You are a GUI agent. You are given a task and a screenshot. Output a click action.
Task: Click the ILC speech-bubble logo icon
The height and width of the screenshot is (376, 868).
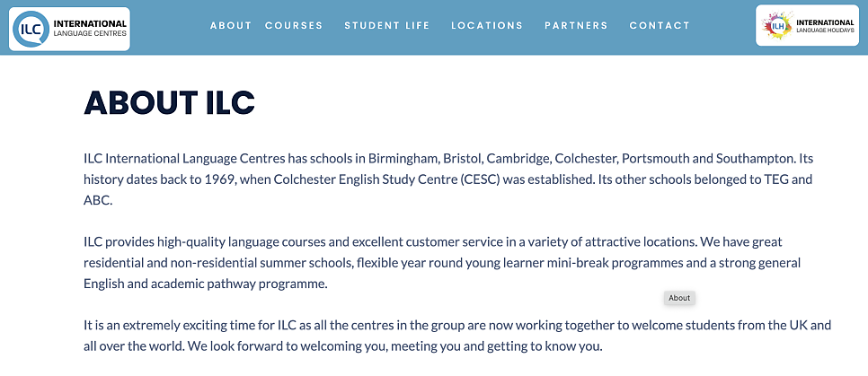click(x=31, y=29)
